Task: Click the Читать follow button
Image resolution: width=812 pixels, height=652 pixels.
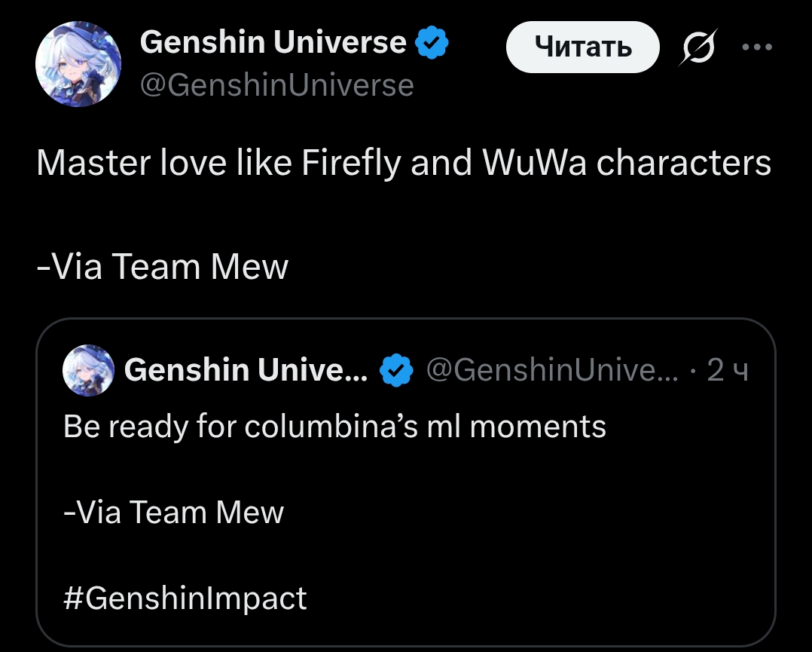Action: coord(582,48)
